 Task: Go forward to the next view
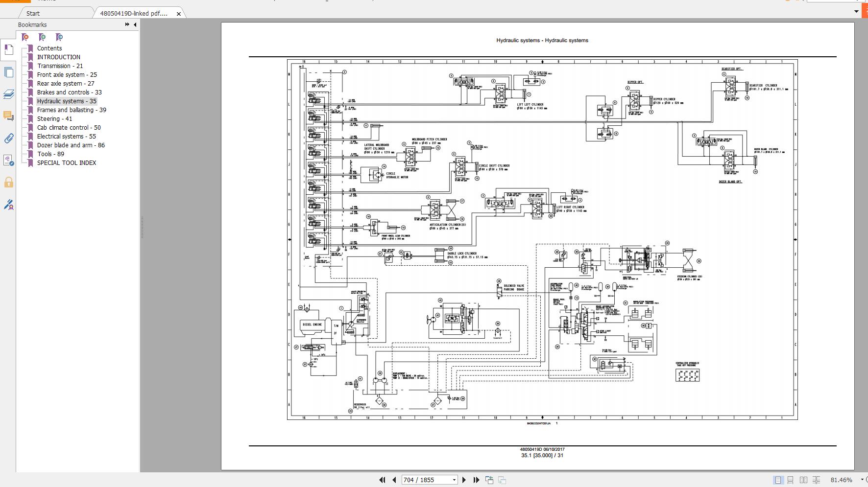coord(502,480)
